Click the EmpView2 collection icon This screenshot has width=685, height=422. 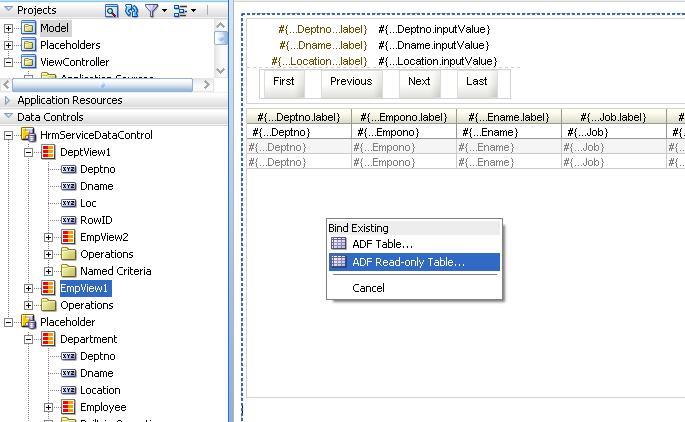tap(68, 237)
